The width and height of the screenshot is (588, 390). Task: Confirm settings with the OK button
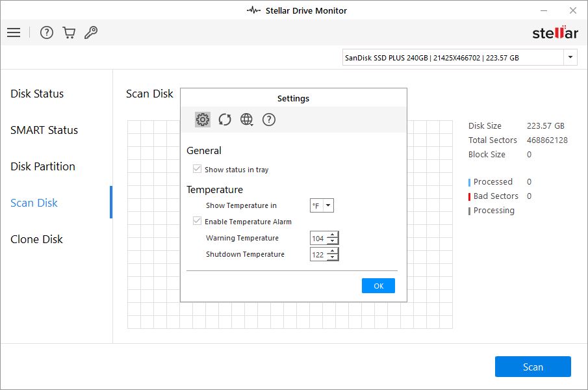(378, 286)
